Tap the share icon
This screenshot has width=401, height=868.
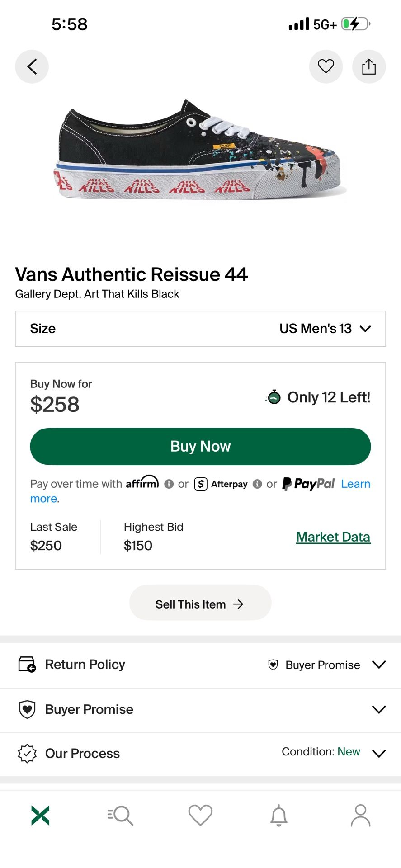click(x=369, y=67)
